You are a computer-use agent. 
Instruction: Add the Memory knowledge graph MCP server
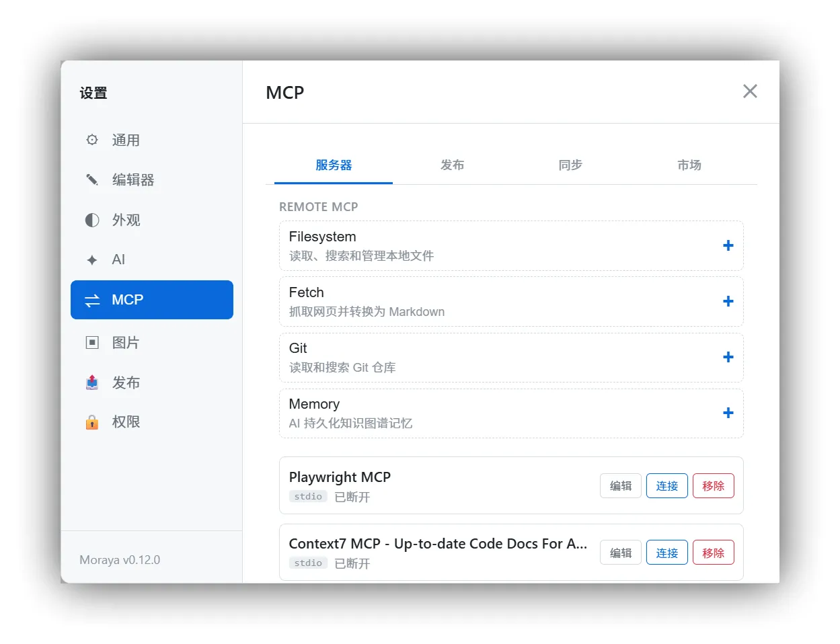point(728,413)
